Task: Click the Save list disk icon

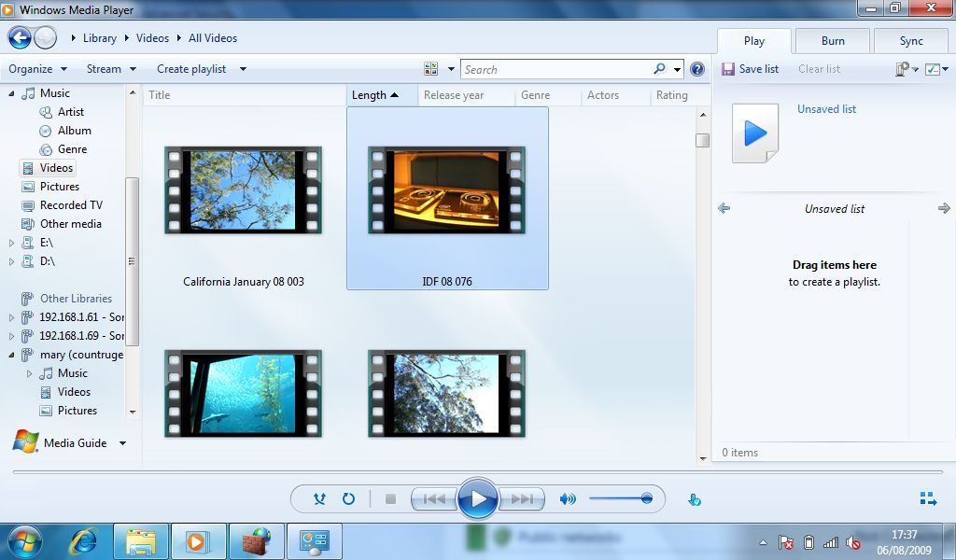Action: 727,68
